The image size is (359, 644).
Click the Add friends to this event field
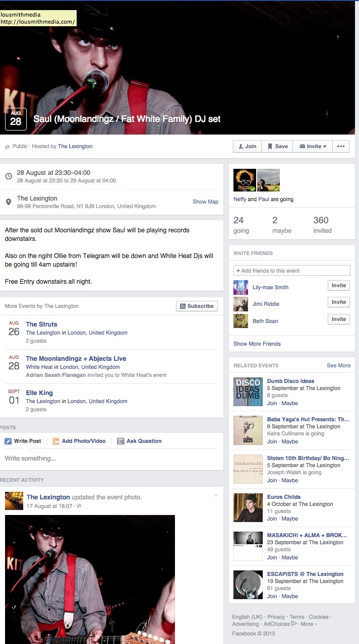click(292, 271)
